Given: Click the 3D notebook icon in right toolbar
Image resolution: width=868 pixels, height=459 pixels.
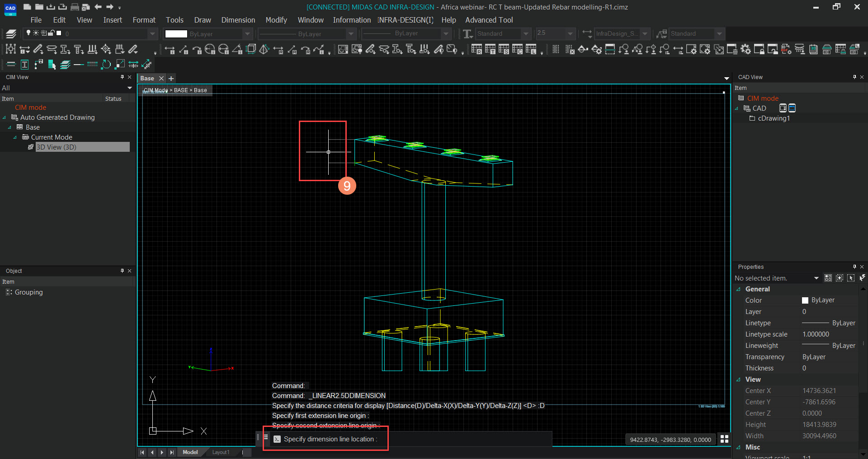Looking at the screenshot, I should point(813,49).
